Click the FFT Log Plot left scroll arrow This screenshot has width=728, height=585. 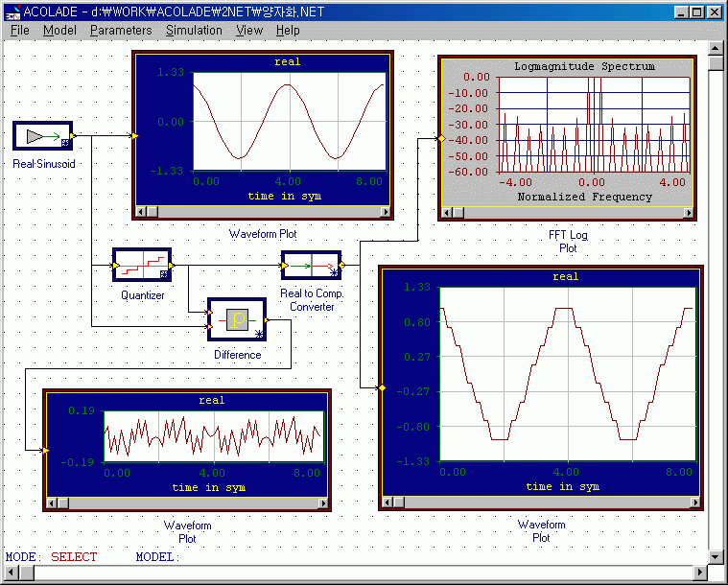tap(447, 213)
